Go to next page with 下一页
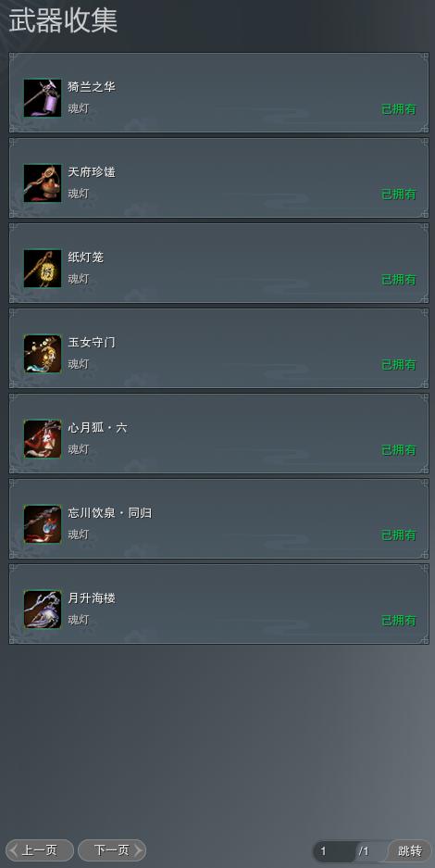 (x=112, y=850)
